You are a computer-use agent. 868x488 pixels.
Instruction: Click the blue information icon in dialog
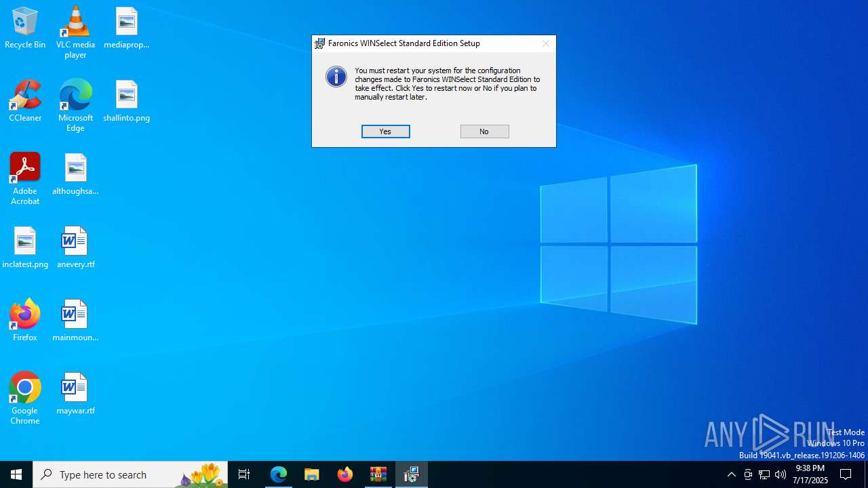click(336, 77)
